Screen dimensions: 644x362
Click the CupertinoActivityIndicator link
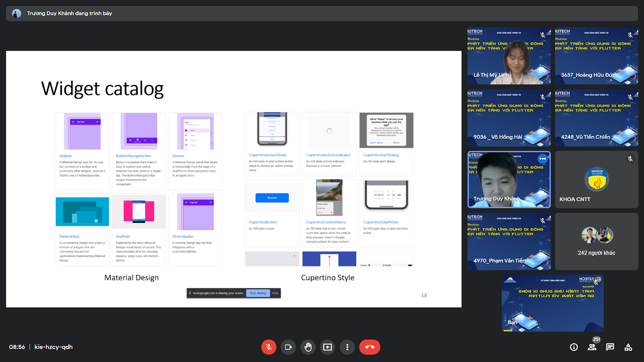[328, 155]
